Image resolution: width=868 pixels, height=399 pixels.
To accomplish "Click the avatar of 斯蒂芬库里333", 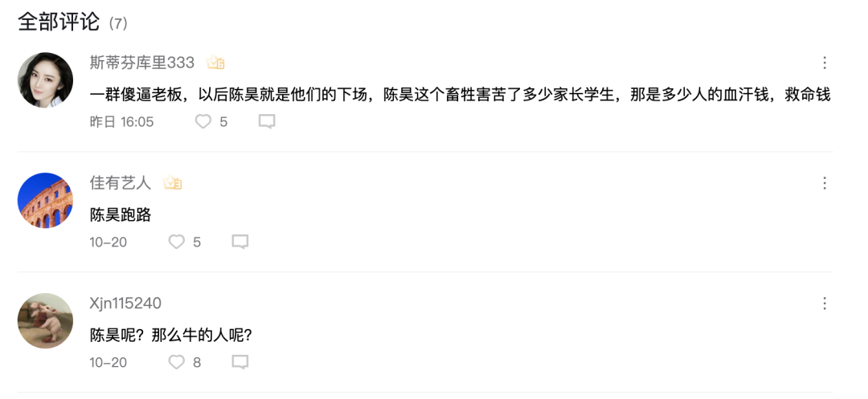I will (x=45, y=80).
